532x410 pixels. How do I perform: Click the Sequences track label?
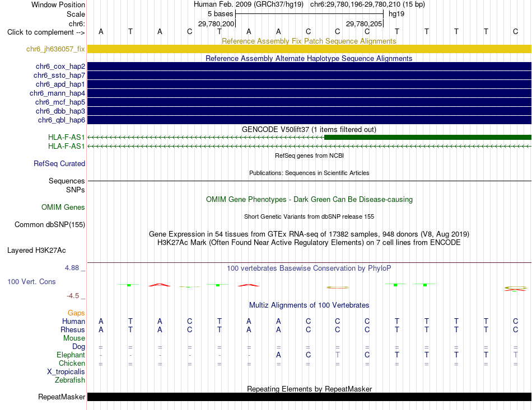[x=67, y=181]
